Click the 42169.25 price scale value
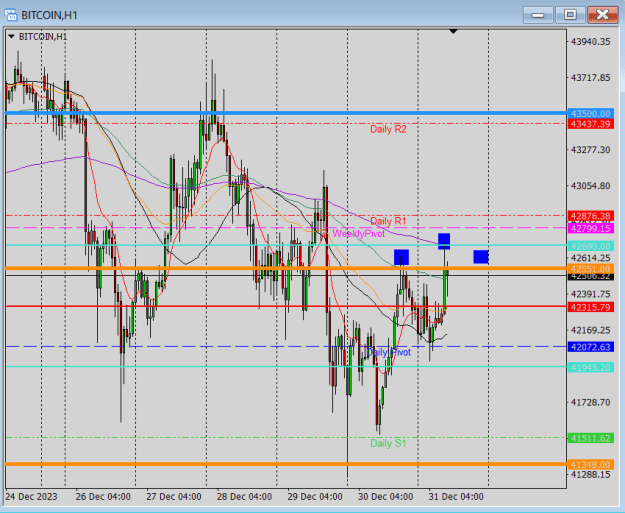625x513 pixels. pyautogui.click(x=591, y=330)
